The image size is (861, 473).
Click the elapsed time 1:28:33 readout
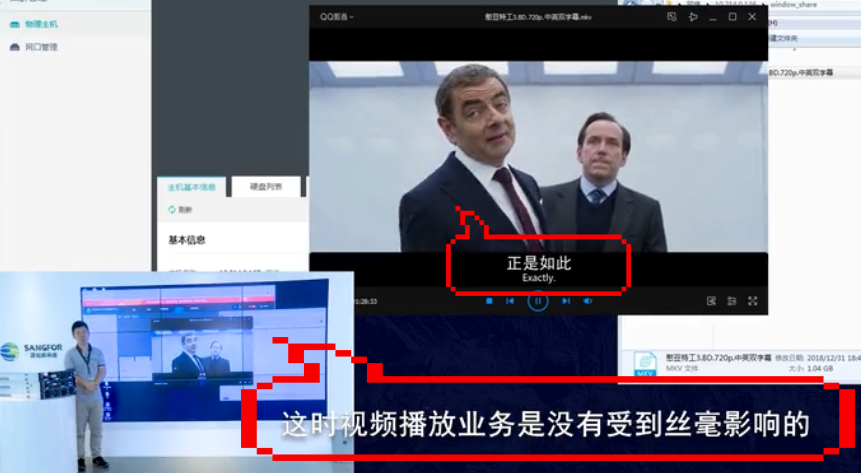pos(366,302)
